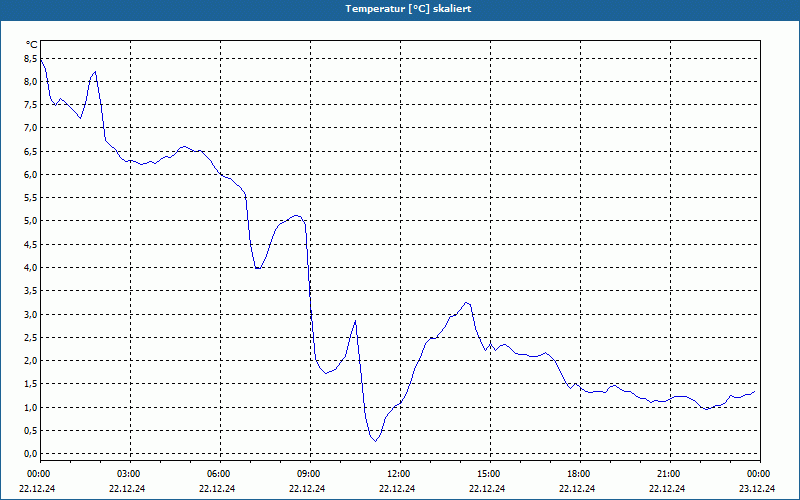Pick the 18:00 time label
Screen dimensions: 800x500
[x=580, y=474]
